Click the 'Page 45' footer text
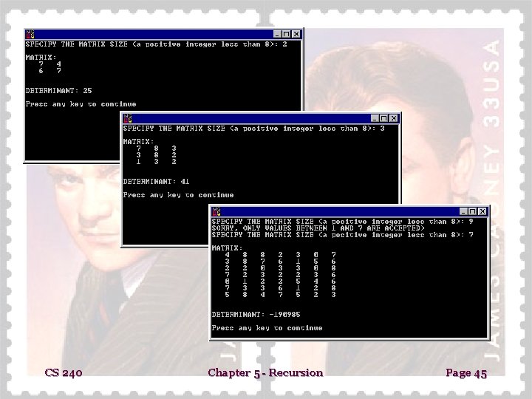Viewport: 532px width, 399px height. coord(466,373)
